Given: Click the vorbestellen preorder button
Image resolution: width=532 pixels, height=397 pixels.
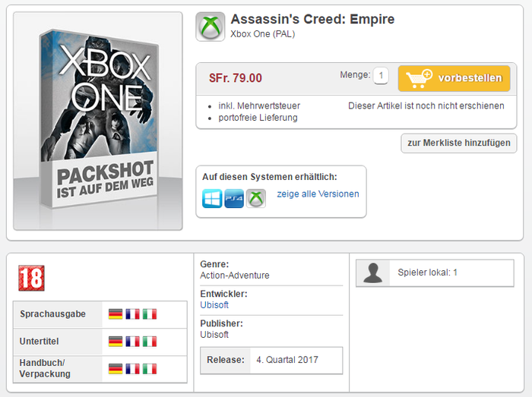Looking at the screenshot, I should click(454, 79).
